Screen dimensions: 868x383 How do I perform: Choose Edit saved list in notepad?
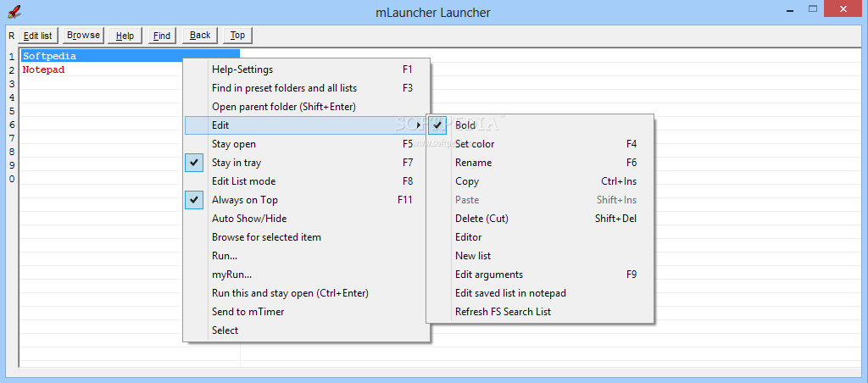[540, 293]
